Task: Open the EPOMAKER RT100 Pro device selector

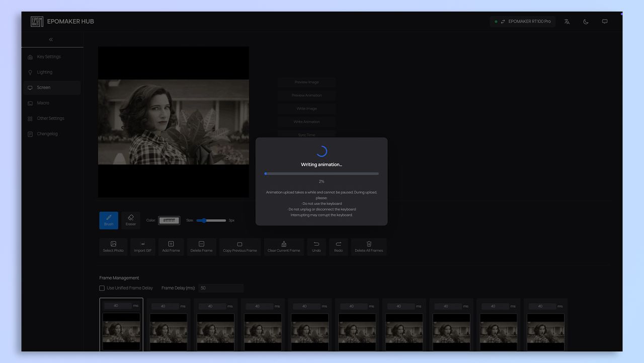Action: 523,22
